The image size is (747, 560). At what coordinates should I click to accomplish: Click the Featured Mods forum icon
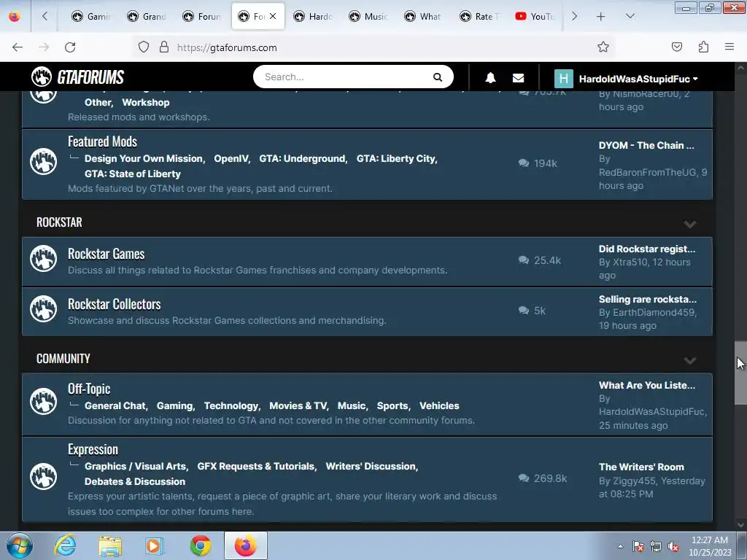(x=43, y=162)
